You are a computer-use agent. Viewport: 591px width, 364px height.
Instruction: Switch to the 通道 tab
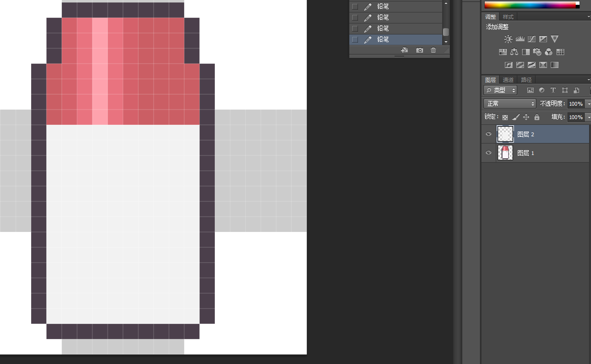[x=508, y=80]
